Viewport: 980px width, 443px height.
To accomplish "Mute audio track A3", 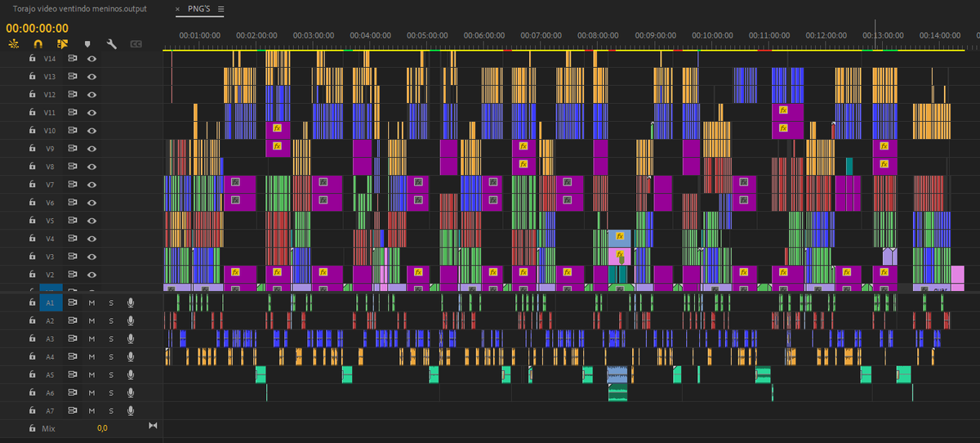I will [92, 338].
